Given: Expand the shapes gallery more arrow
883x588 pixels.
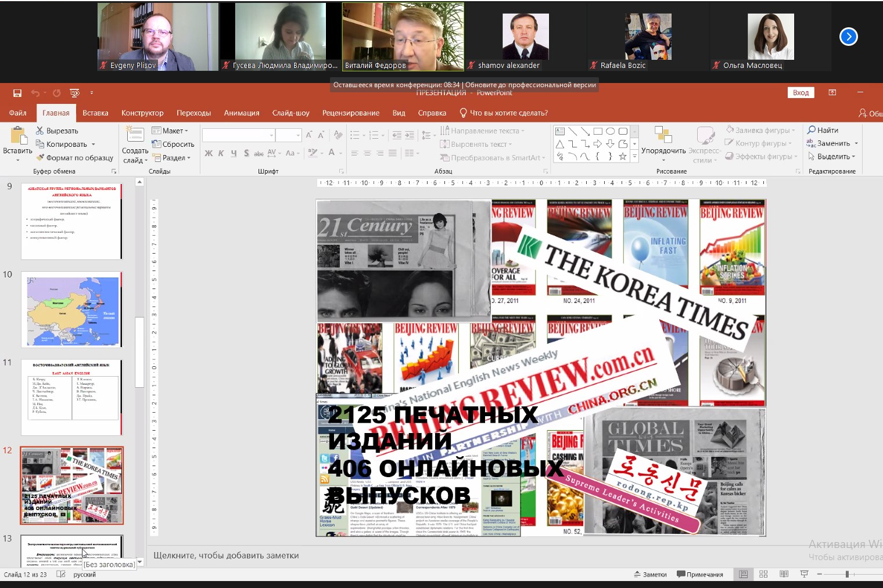Looking at the screenshot, I should 634,156.
